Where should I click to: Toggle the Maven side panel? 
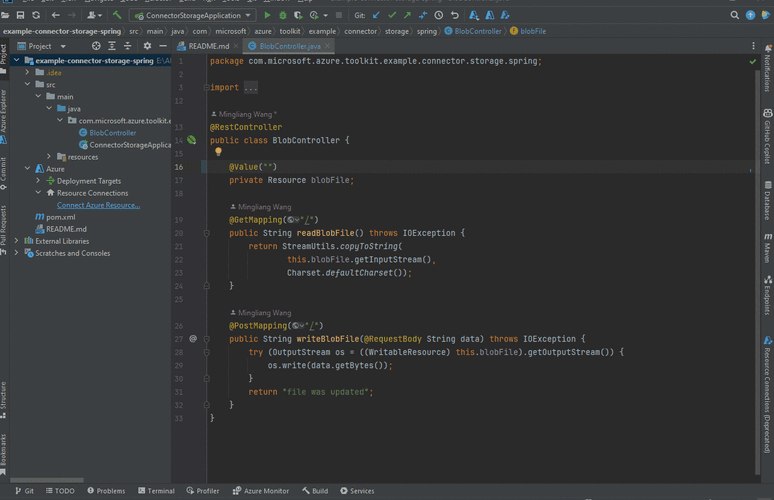(768, 248)
